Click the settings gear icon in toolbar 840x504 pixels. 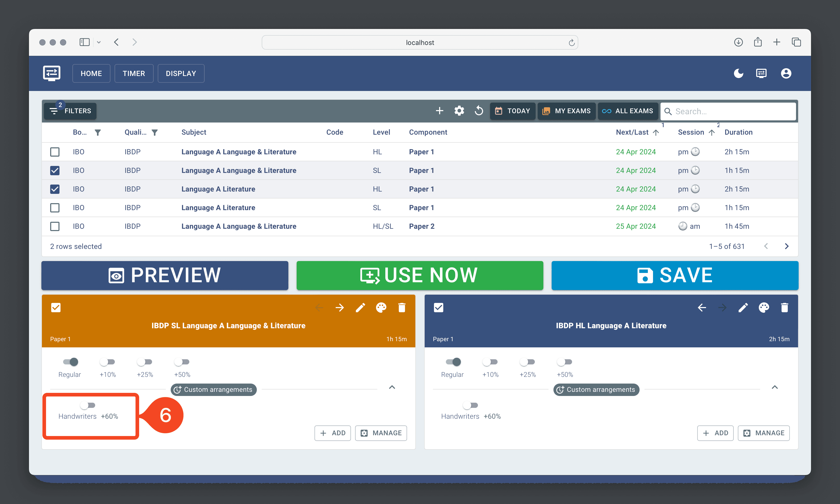[459, 111]
